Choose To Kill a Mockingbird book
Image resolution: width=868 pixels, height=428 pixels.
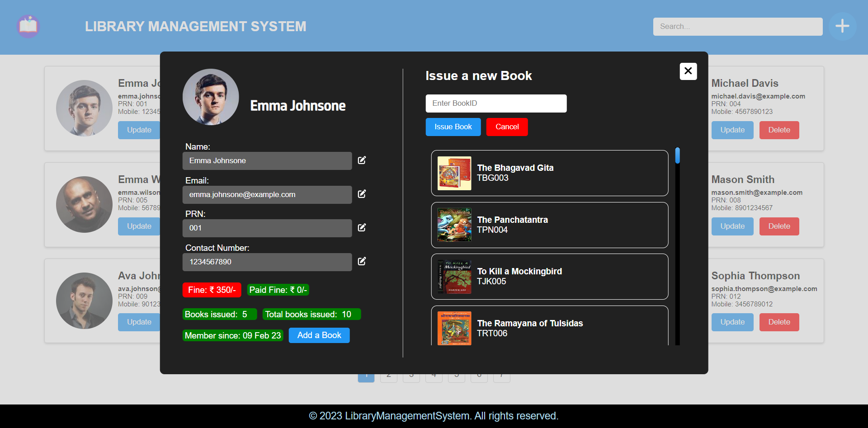549,277
